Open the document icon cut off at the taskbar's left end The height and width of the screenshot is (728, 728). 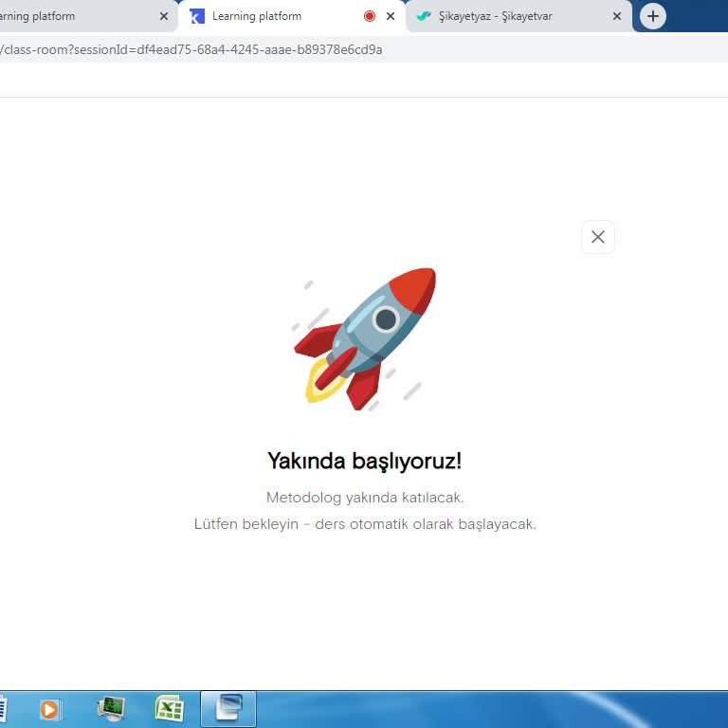(x=3, y=709)
